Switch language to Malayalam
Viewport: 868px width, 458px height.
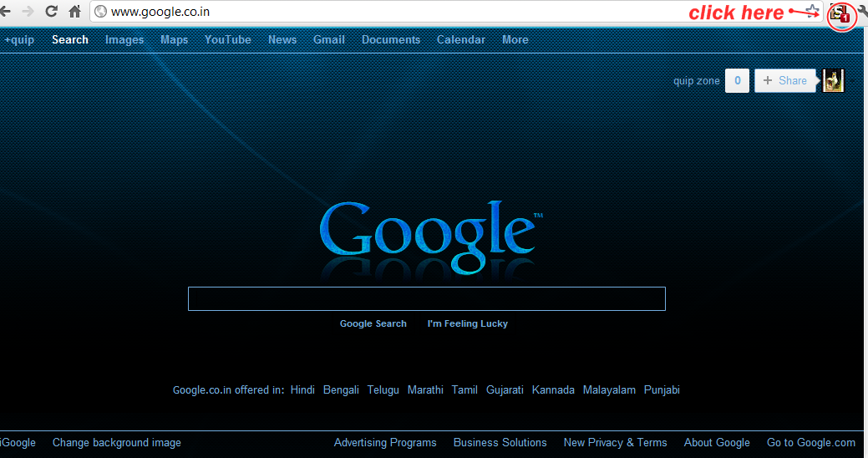[609, 389]
